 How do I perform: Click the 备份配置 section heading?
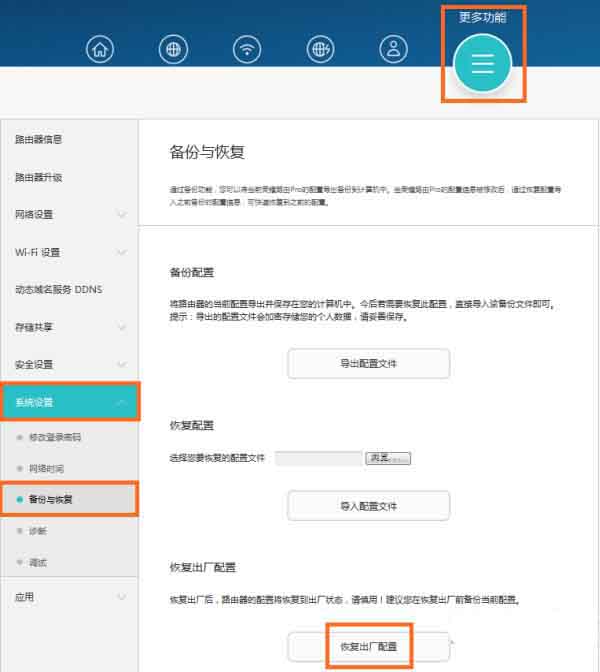tap(192, 273)
